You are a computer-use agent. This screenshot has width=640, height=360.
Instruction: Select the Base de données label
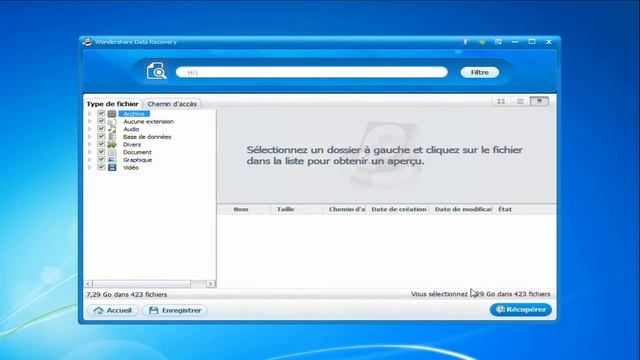click(x=147, y=137)
